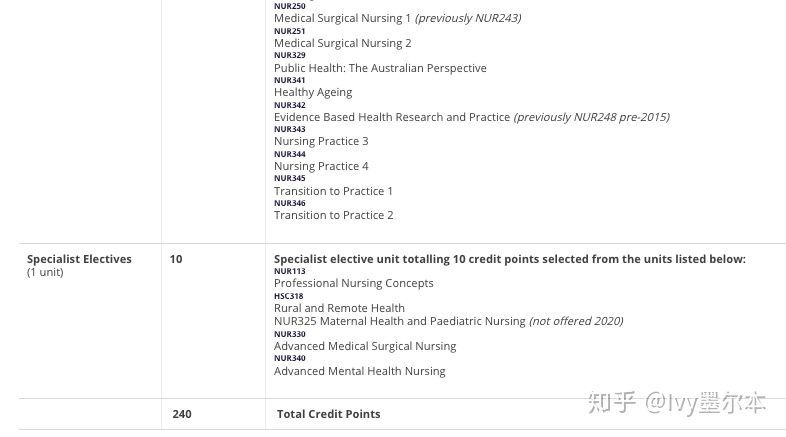This screenshot has height=437, width=786.
Task: Open Professional Nursing Concepts unit
Action: coord(353,284)
